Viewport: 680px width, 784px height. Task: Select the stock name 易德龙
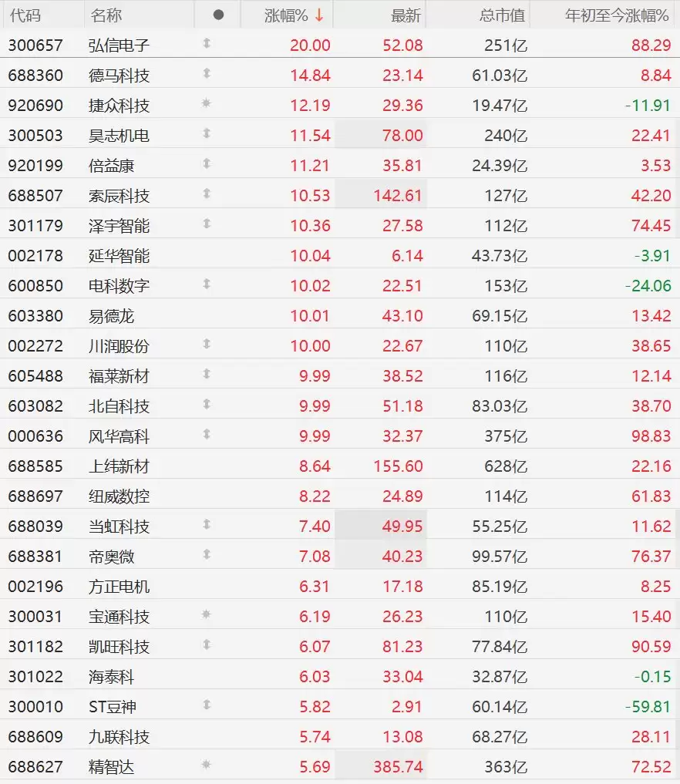[112, 316]
